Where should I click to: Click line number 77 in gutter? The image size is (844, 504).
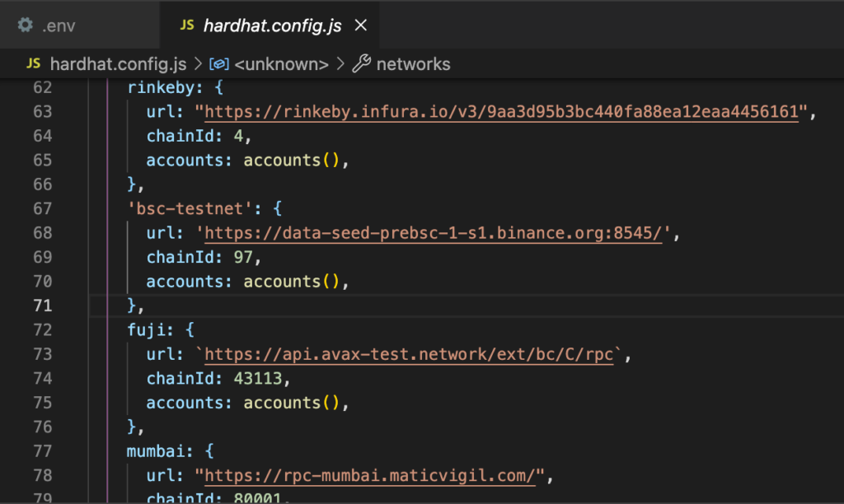43,450
